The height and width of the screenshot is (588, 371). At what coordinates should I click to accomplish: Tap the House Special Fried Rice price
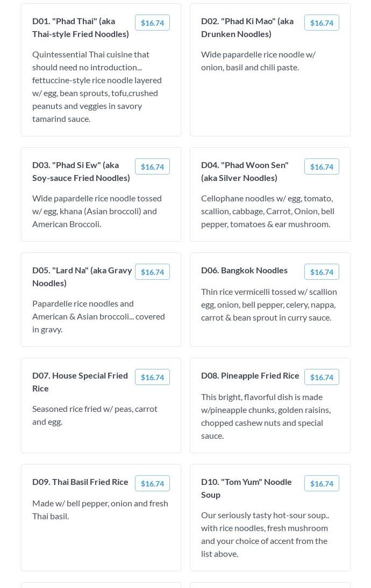click(152, 377)
